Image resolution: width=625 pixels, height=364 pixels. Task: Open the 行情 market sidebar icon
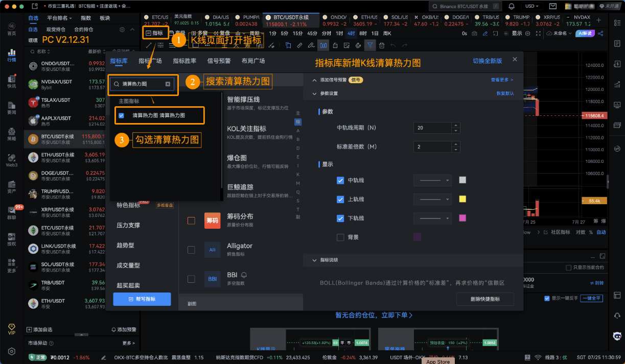[11, 55]
